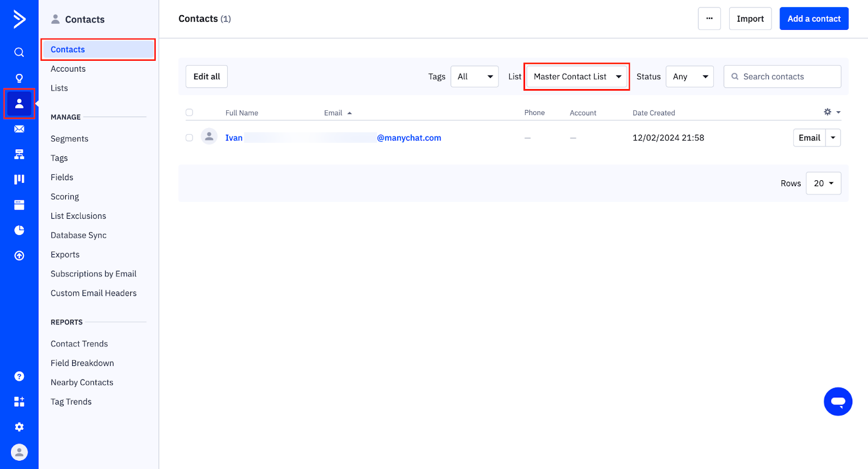Open the Master Contact List dropdown
868x469 pixels.
577,77
